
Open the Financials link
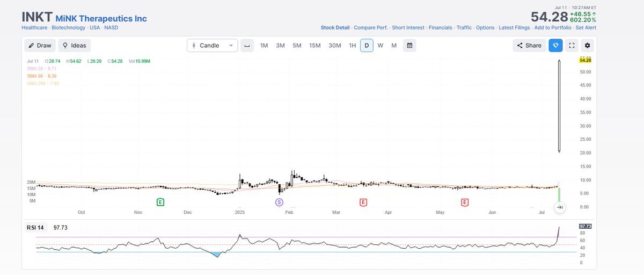click(x=440, y=27)
